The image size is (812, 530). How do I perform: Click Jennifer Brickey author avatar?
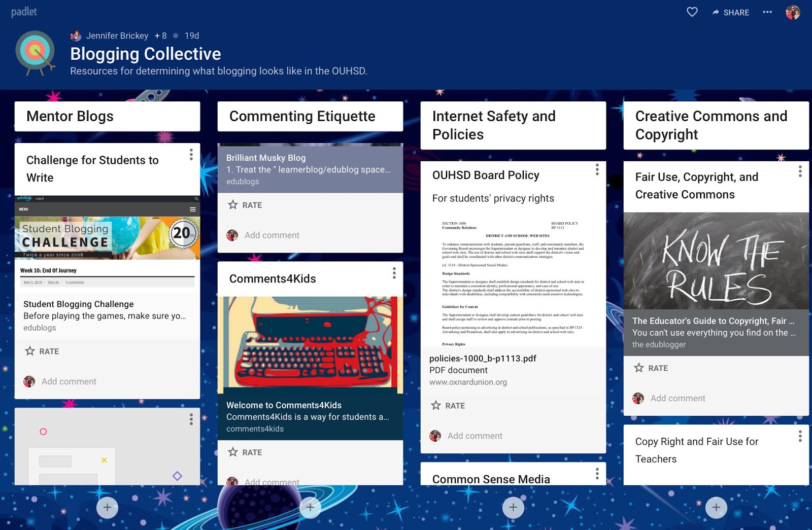[x=76, y=36]
